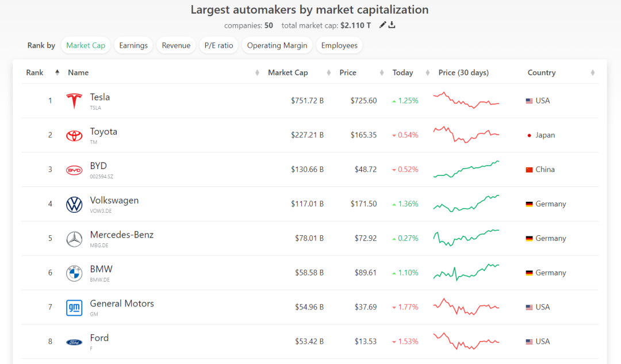Click the Volkswagen logo icon
The image size is (621, 364).
pyautogui.click(x=74, y=204)
